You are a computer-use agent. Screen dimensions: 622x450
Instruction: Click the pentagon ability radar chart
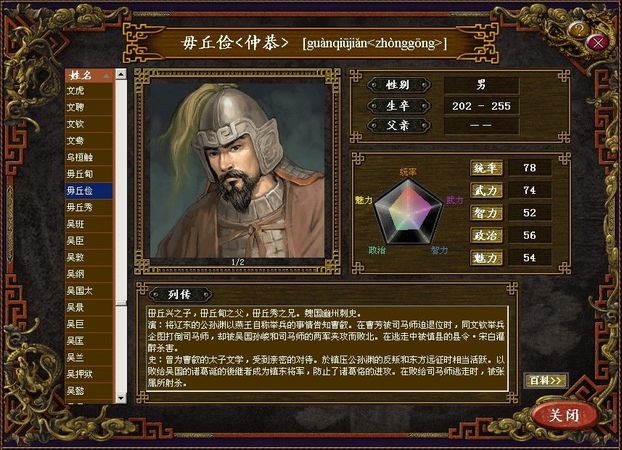pyautogui.click(x=409, y=212)
